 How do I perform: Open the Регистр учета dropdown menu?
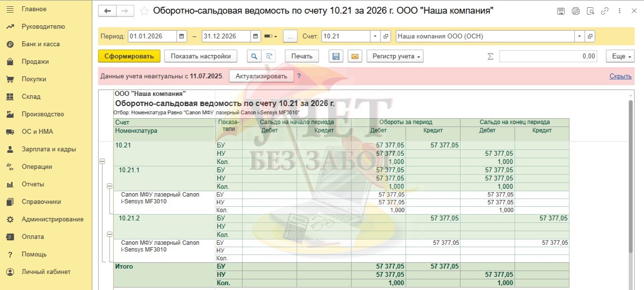(x=395, y=56)
